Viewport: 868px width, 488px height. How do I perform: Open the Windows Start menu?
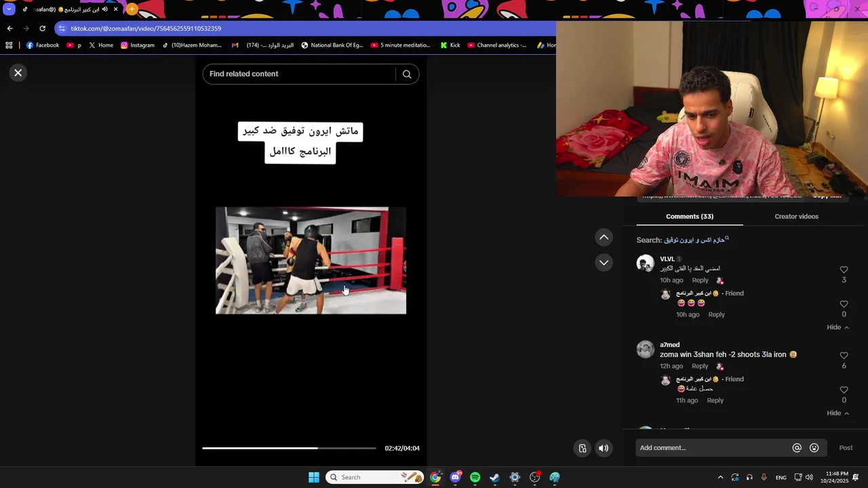click(314, 477)
